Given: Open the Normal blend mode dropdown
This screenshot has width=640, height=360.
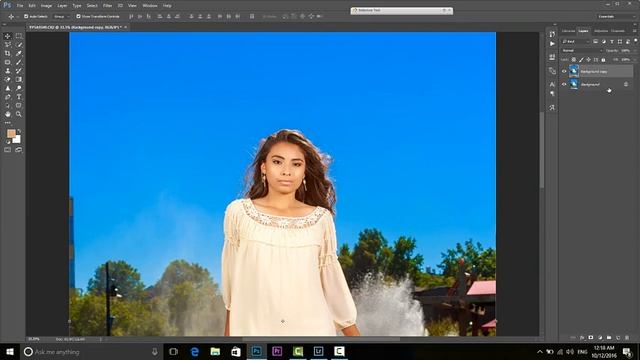Looking at the screenshot, I should [582, 51].
